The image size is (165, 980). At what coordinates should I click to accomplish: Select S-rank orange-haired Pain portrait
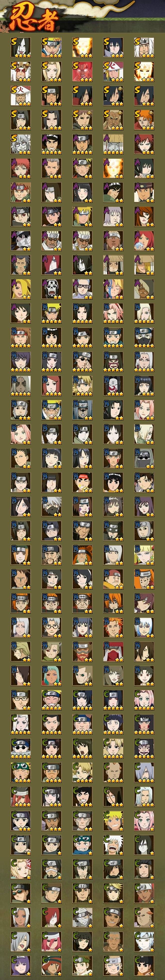click(144, 120)
